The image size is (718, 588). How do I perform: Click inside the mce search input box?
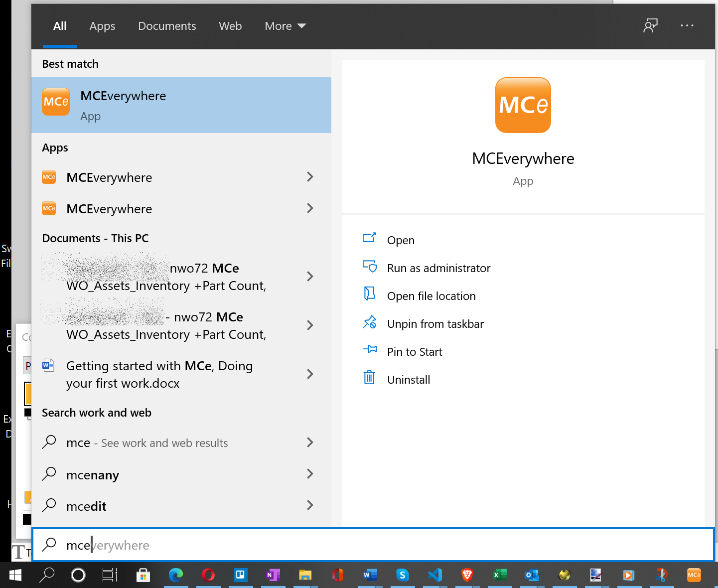tap(373, 545)
